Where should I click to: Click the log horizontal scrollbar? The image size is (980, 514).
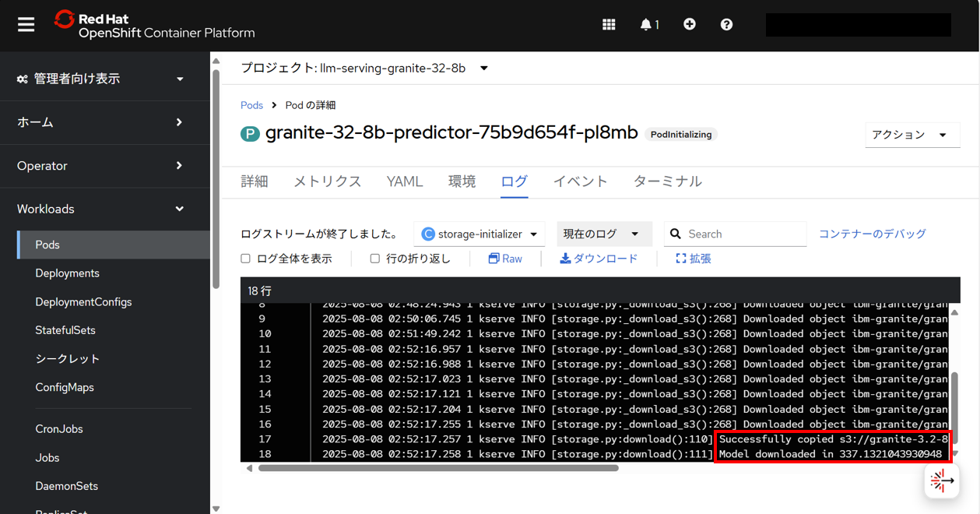[x=438, y=469]
